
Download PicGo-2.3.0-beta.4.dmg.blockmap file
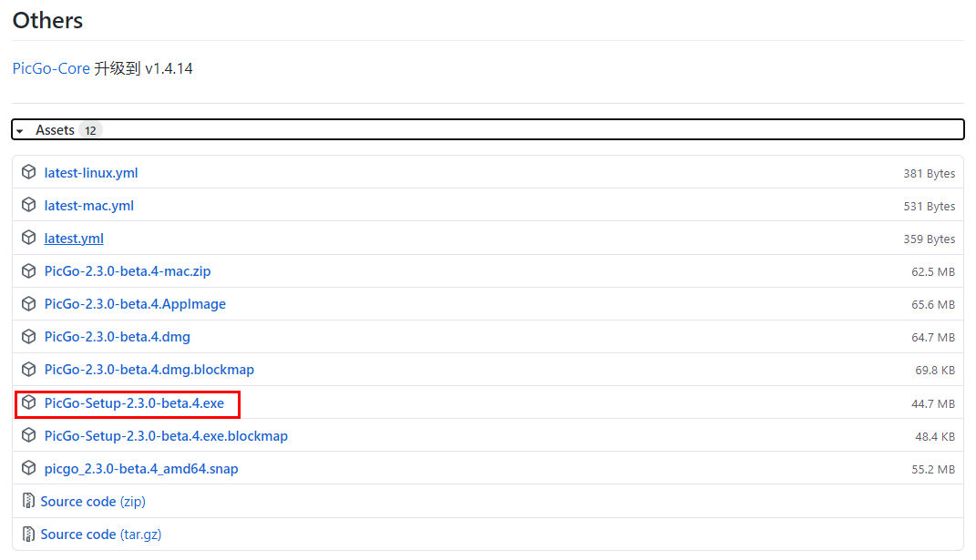pyautogui.click(x=149, y=370)
